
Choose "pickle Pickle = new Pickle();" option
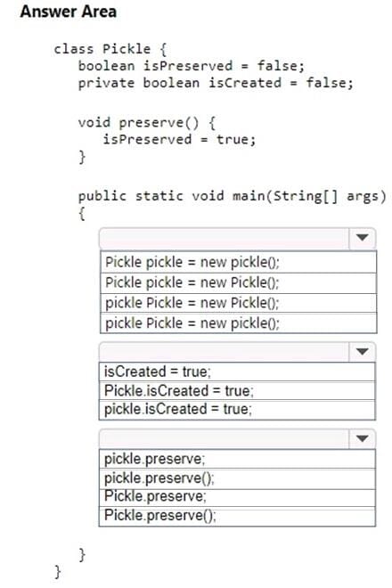coord(239,303)
